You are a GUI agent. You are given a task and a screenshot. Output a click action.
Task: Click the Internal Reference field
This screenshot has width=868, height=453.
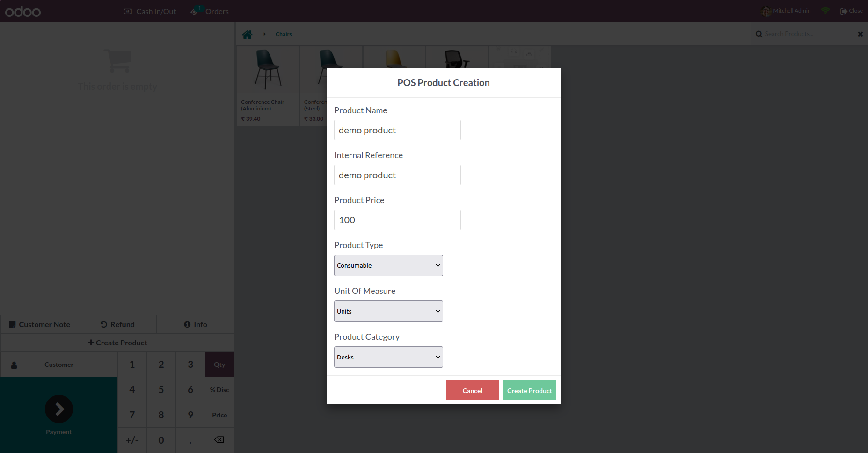(x=397, y=175)
